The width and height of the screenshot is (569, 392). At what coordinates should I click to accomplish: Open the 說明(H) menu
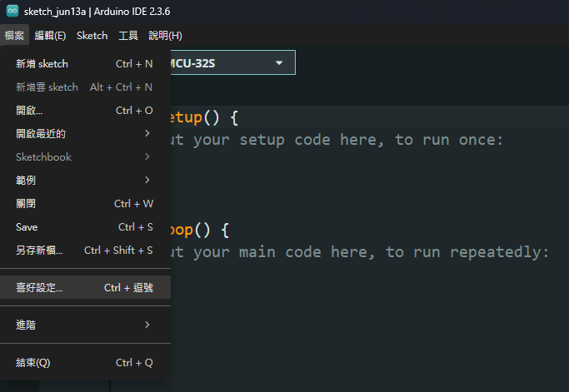[165, 36]
